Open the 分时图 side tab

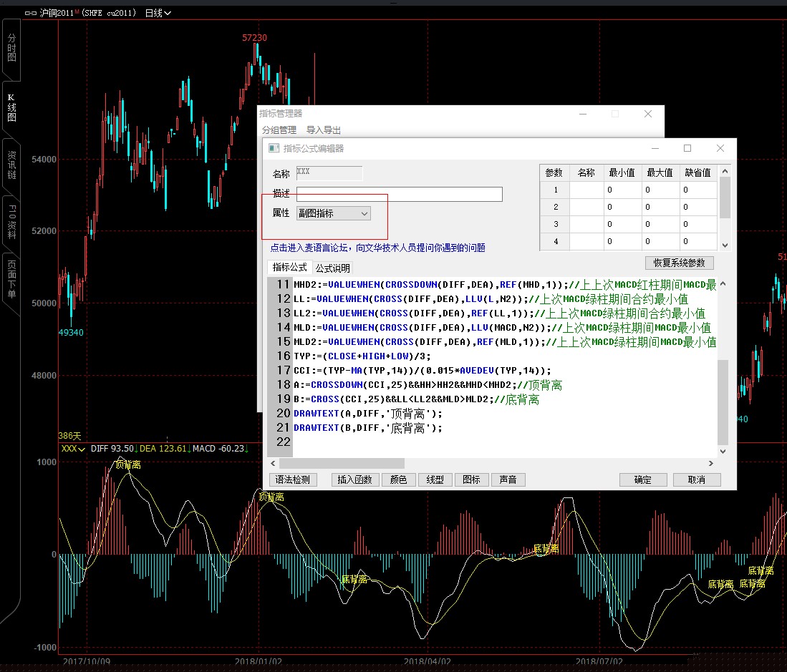[11, 47]
